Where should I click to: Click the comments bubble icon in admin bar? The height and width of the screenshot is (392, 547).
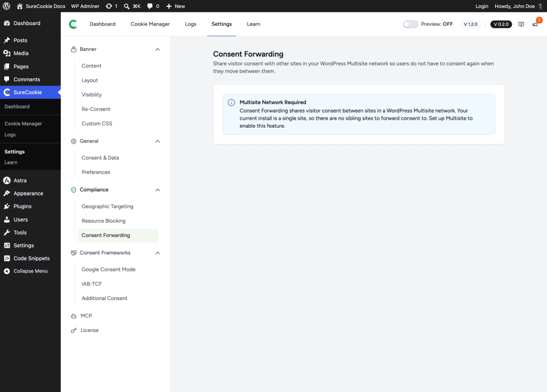pyautogui.click(x=150, y=6)
